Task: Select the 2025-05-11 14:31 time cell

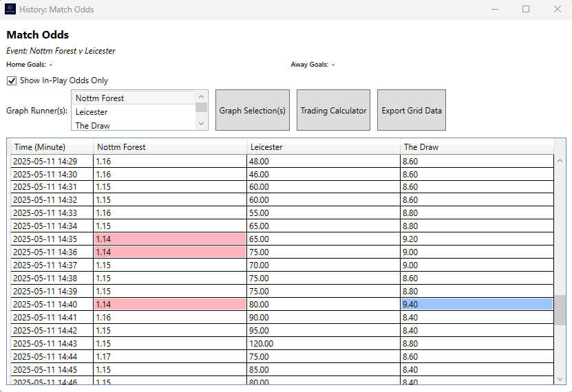Action: [x=52, y=187]
